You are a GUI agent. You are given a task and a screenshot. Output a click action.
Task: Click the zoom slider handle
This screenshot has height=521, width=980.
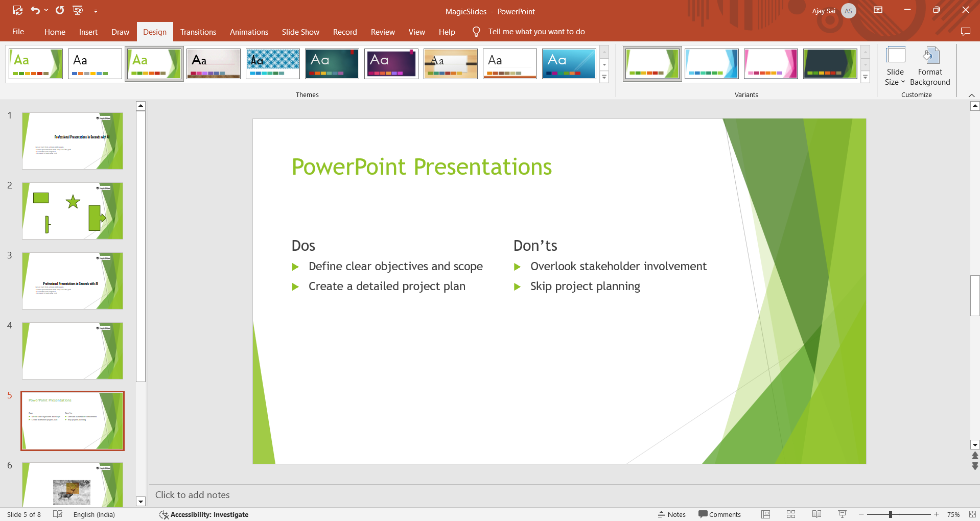coord(890,514)
